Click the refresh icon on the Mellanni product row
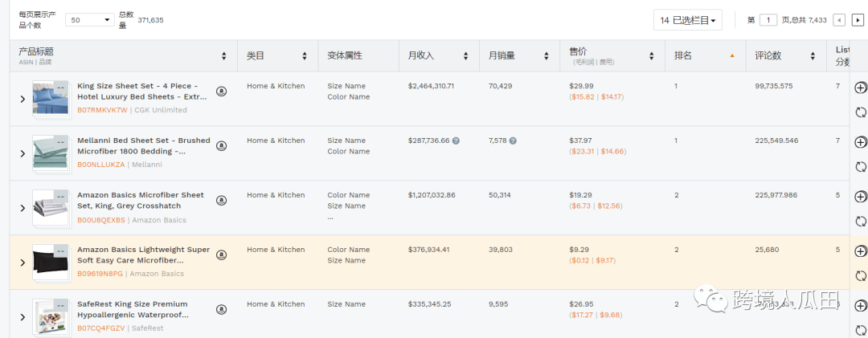 pos(860,167)
